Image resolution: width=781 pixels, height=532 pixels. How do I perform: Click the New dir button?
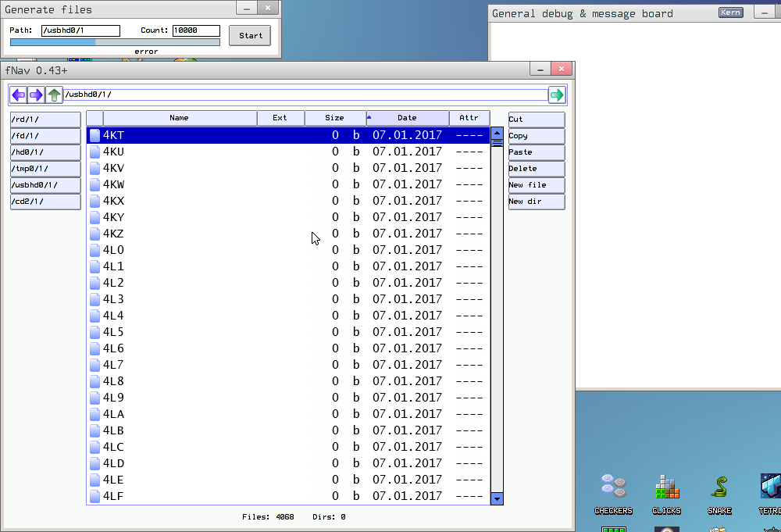point(536,202)
